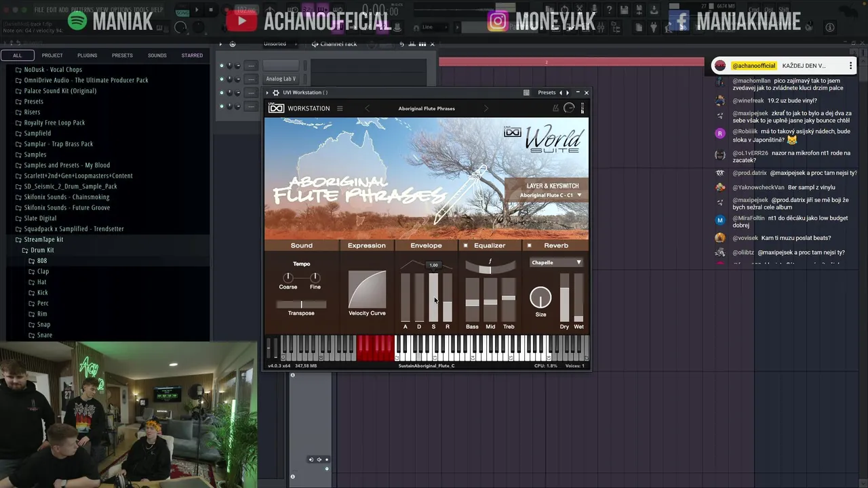Toggle mute LED for Analog Lab V channel
This screenshot has height=488, width=868.
[222, 79]
